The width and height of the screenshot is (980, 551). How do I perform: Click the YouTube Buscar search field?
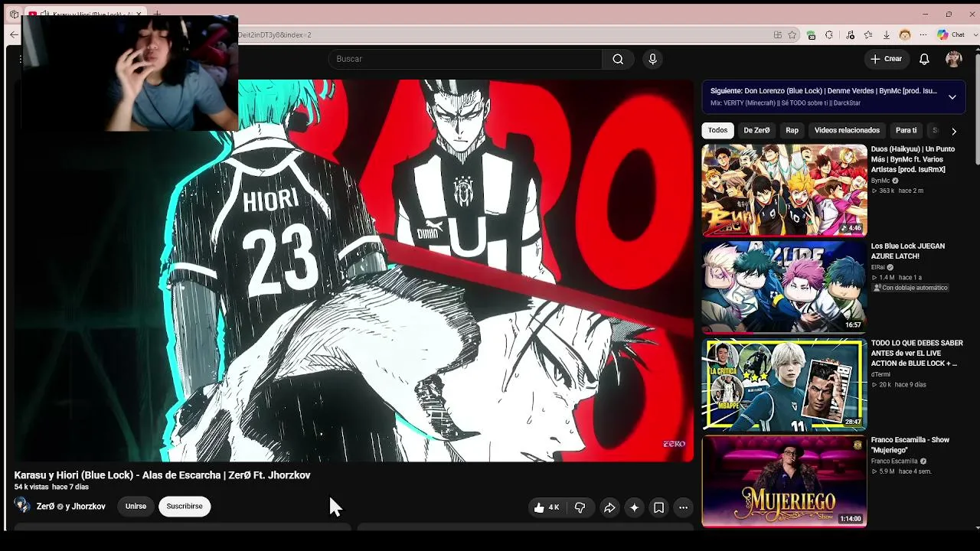(x=465, y=59)
